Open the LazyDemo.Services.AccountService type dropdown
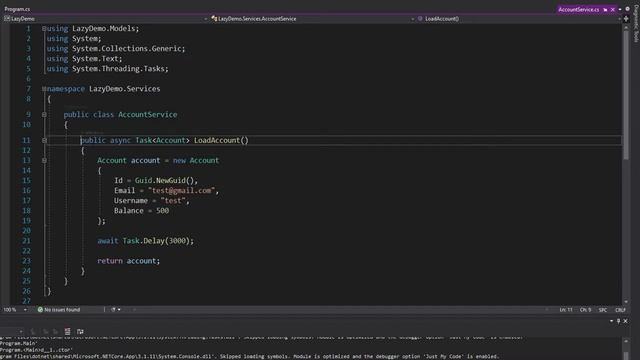Screen dimensions: 640x360 tap(313, 19)
